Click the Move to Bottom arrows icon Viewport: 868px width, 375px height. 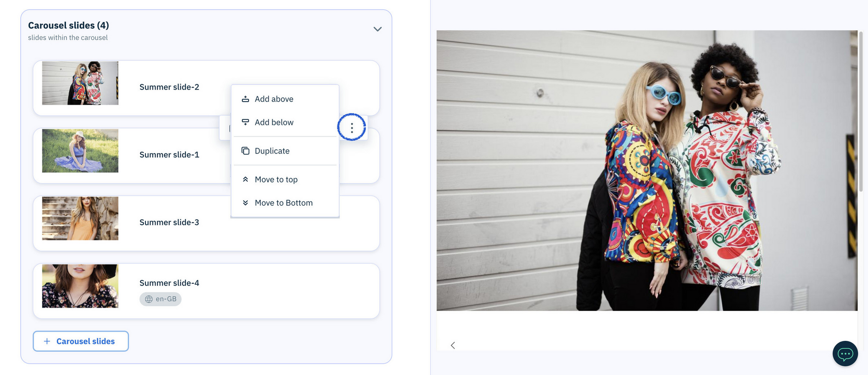(245, 203)
